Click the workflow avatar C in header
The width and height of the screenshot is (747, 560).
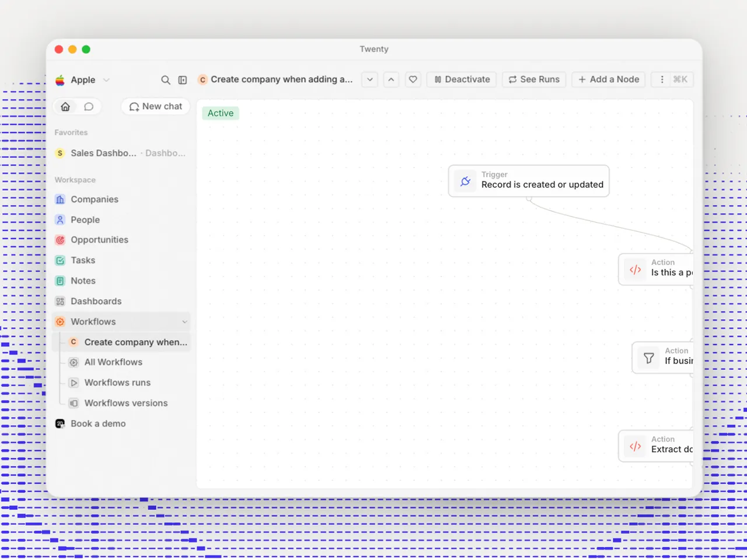tap(203, 80)
